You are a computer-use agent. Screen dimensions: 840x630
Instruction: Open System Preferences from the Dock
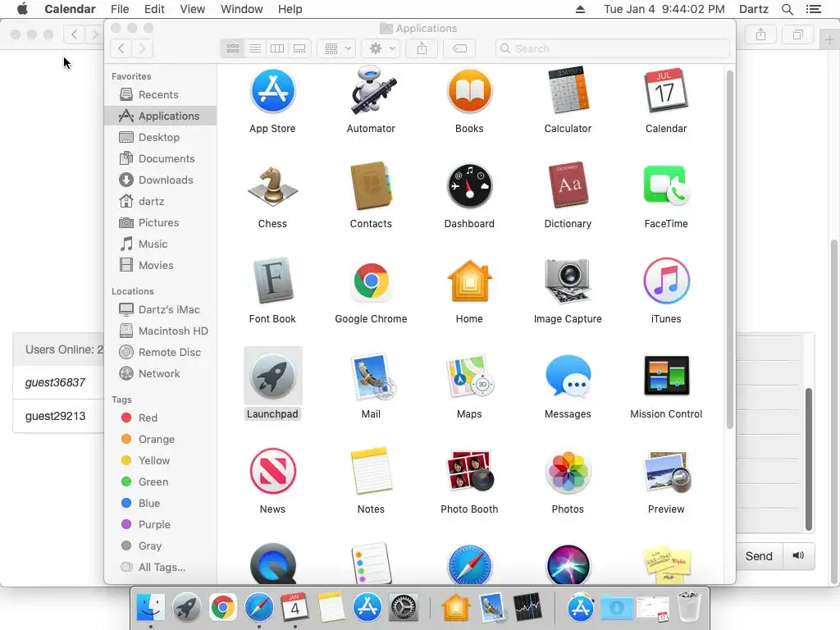click(404, 608)
